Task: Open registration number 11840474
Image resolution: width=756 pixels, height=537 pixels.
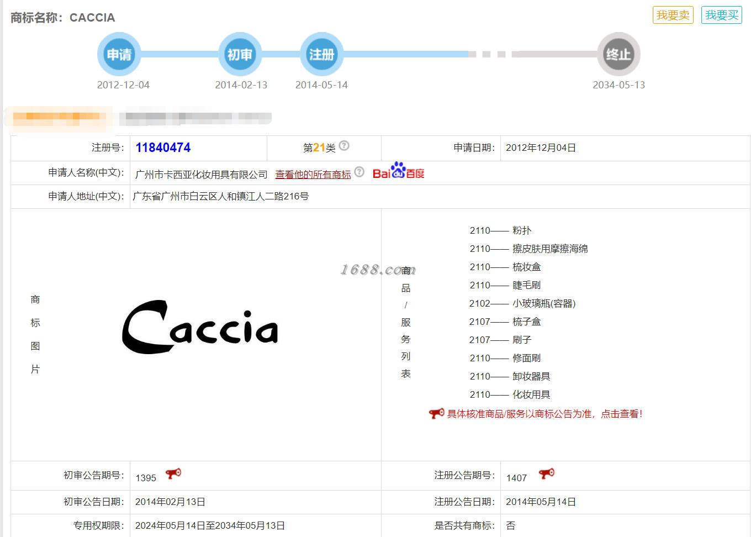Action: (163, 148)
